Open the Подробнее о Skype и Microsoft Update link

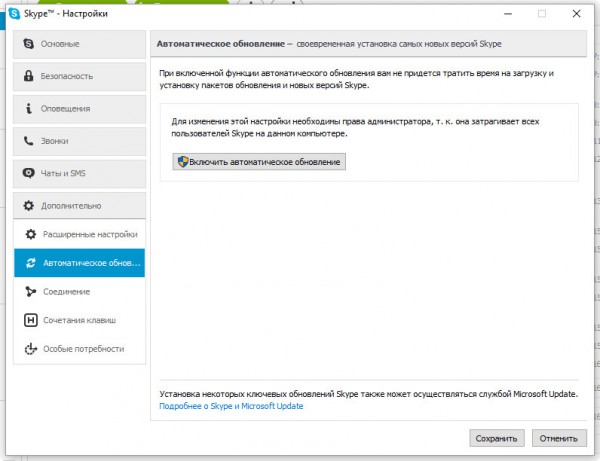[x=231, y=406]
